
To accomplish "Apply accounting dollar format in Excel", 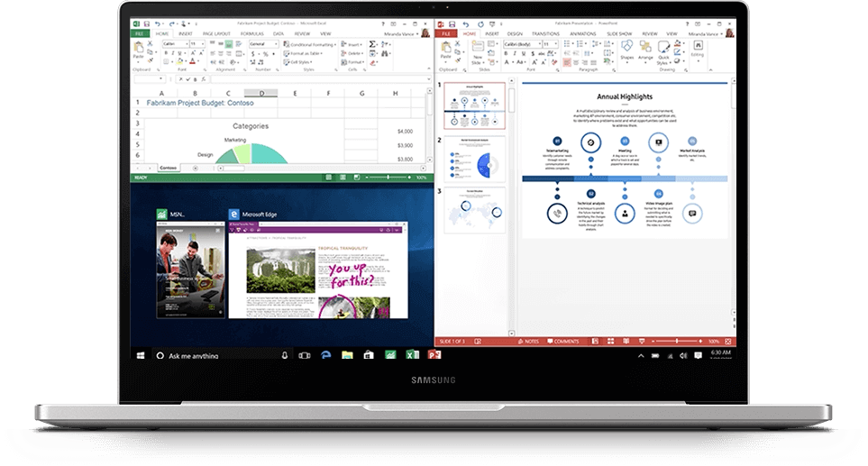I will pos(253,54).
